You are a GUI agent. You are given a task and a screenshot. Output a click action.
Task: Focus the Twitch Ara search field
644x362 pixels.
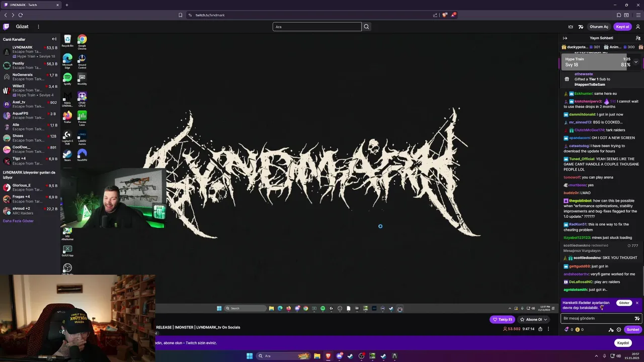tap(317, 27)
